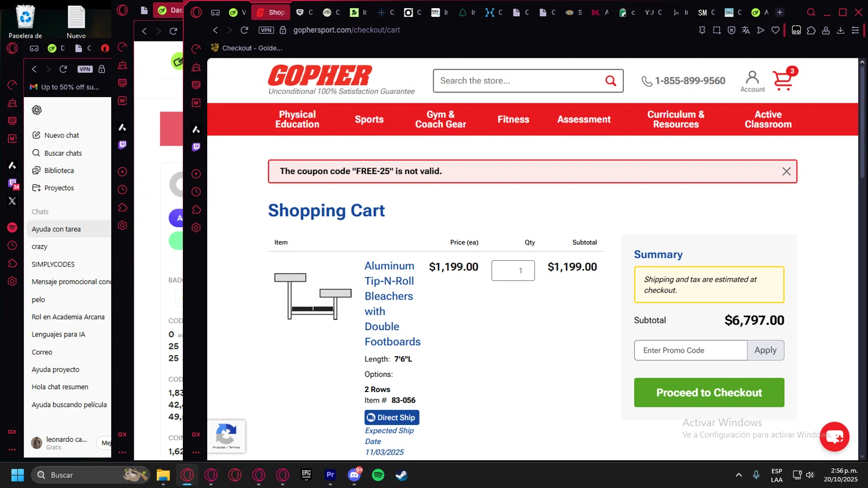This screenshot has height=488, width=868.
Task: Open the red live chat bubble
Action: coord(834,437)
